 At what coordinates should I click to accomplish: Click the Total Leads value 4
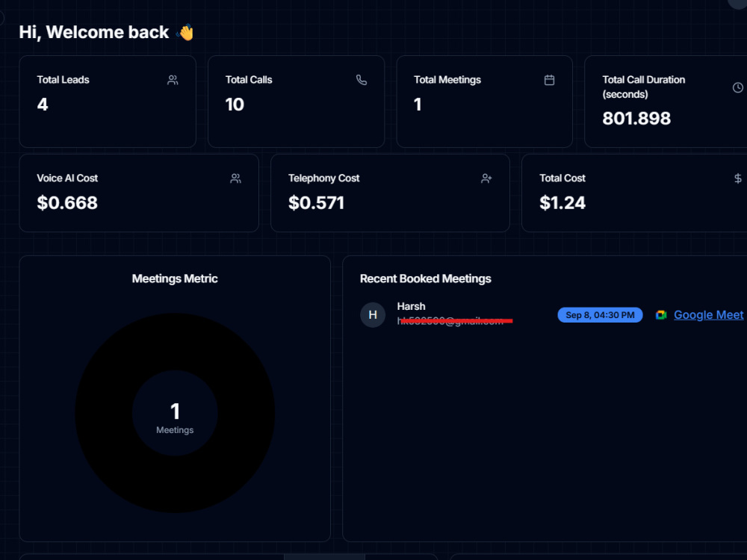pos(43,105)
